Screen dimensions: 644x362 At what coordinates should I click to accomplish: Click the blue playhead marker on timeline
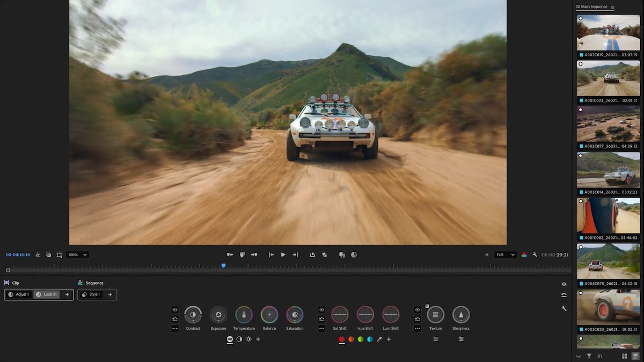(x=223, y=265)
